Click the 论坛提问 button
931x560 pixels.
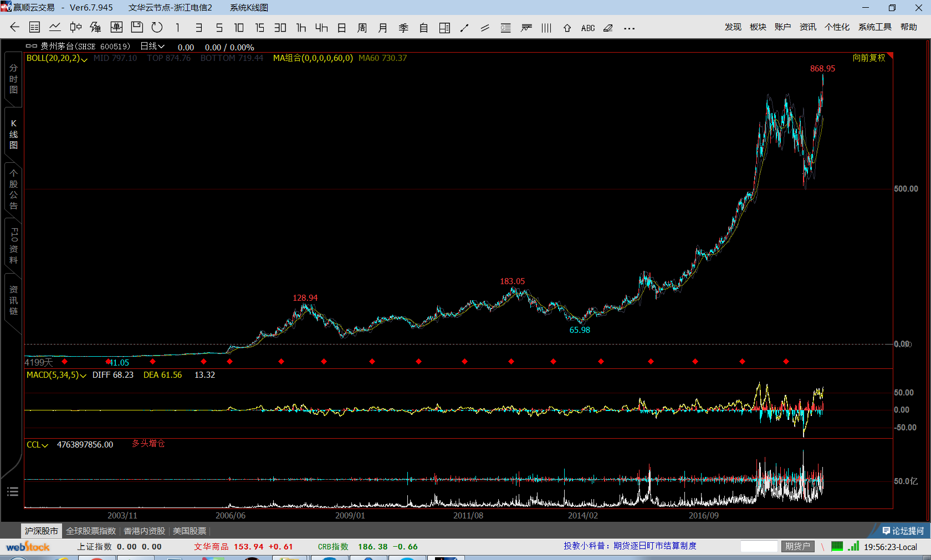[903, 531]
